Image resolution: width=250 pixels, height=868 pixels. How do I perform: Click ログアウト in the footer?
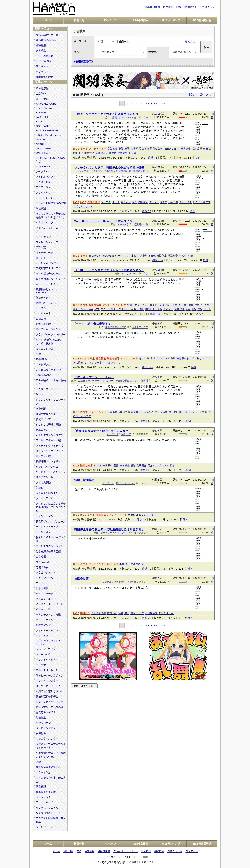[191, 851]
